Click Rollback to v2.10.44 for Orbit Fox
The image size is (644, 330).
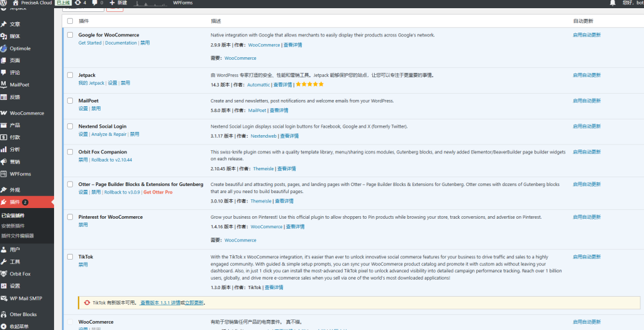pyautogui.click(x=112, y=160)
